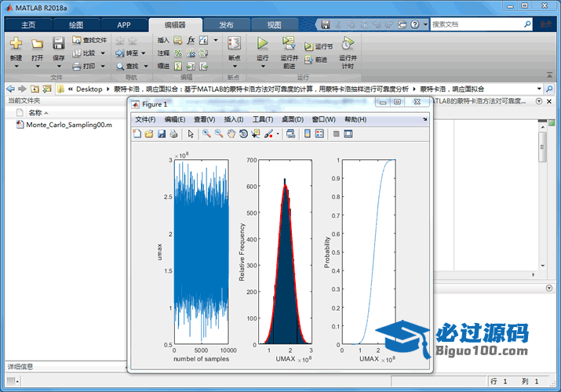Click the Breakpoints icon

[x=235, y=43]
